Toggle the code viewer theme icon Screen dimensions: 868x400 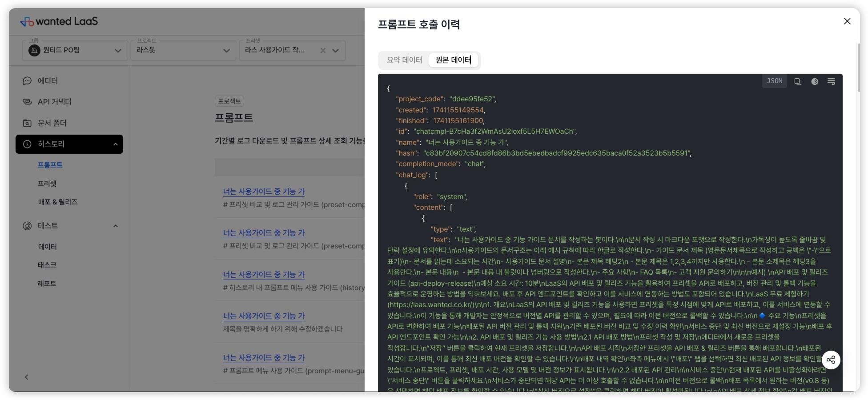point(815,81)
